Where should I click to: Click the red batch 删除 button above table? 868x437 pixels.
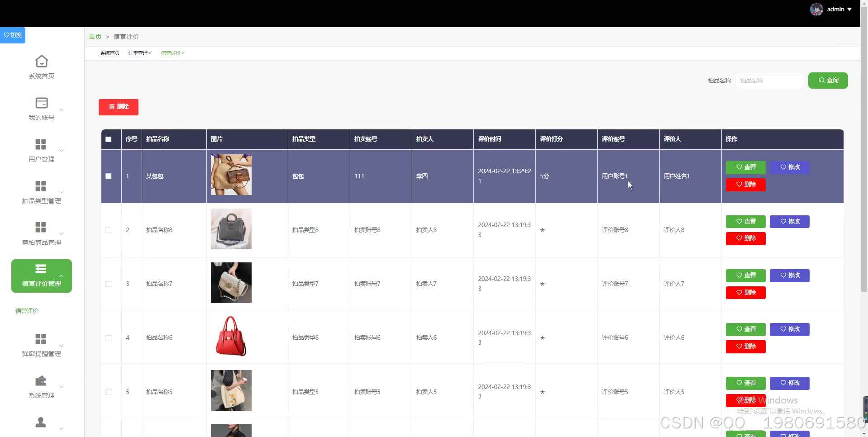119,107
